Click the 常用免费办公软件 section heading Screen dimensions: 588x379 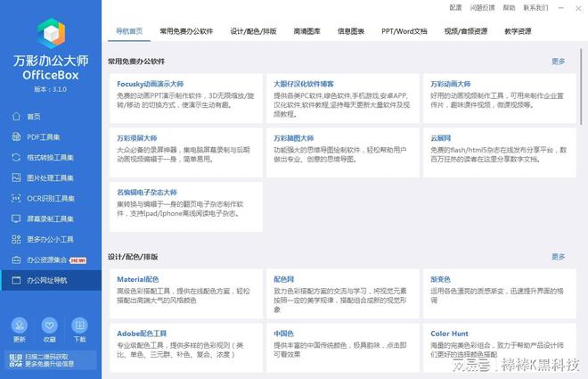click(x=136, y=62)
